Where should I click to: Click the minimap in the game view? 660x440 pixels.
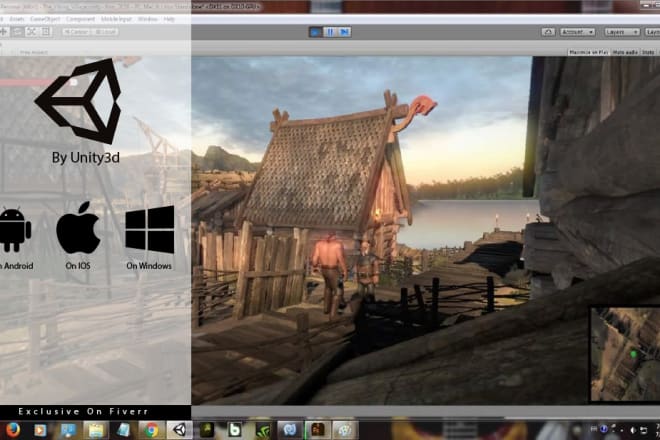pos(625,354)
